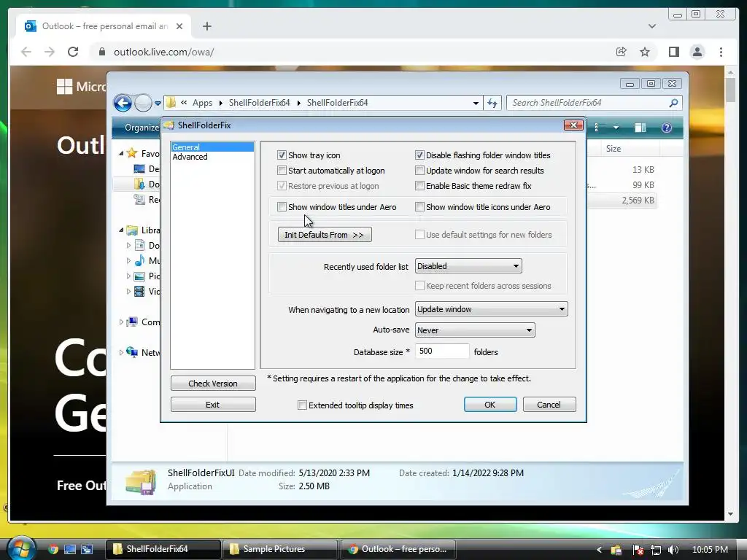Viewport: 747px width, 560px height.
Task: Click the Show Desktop quick launch icon
Action: coord(70,549)
